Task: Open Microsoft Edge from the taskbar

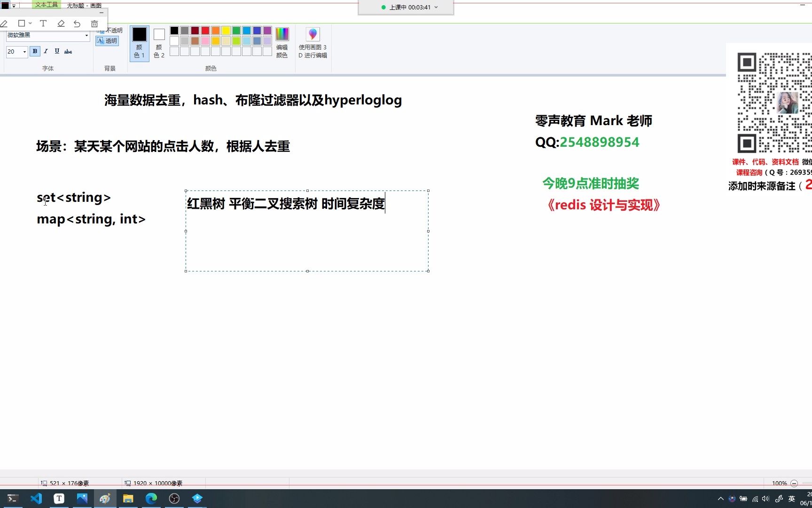Action: click(x=151, y=499)
